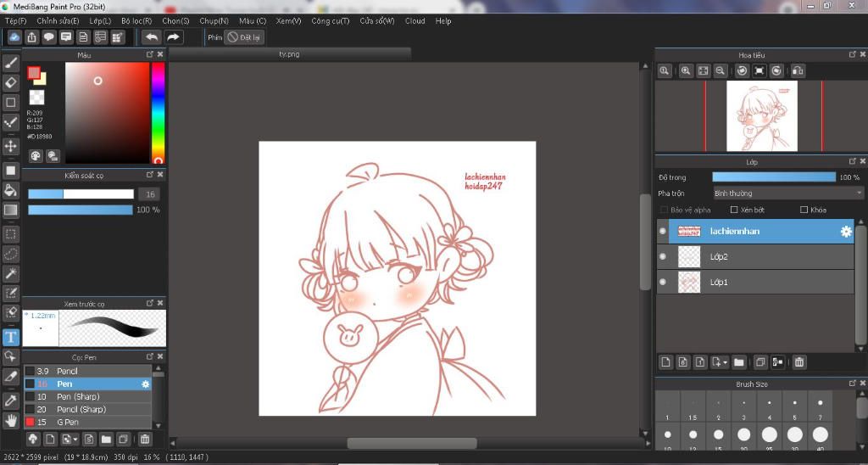Image resolution: width=868 pixels, height=465 pixels.
Task: Zoom out on the Navigator panel
Action: pyautogui.click(x=721, y=71)
